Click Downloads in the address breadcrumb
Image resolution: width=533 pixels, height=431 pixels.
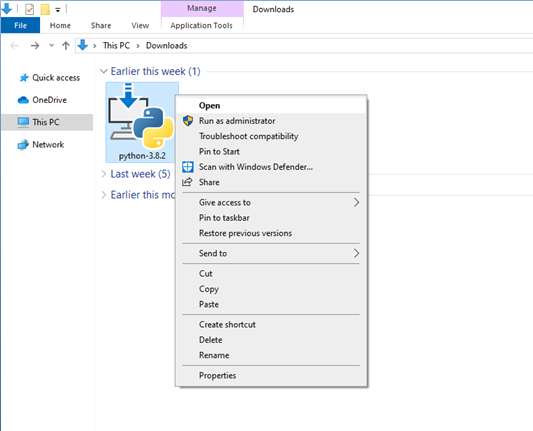point(167,46)
